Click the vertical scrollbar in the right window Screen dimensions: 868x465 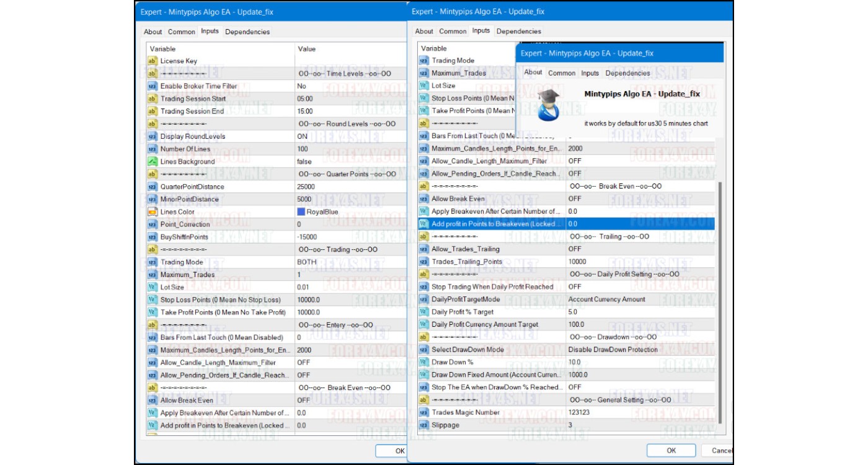[x=720, y=298]
